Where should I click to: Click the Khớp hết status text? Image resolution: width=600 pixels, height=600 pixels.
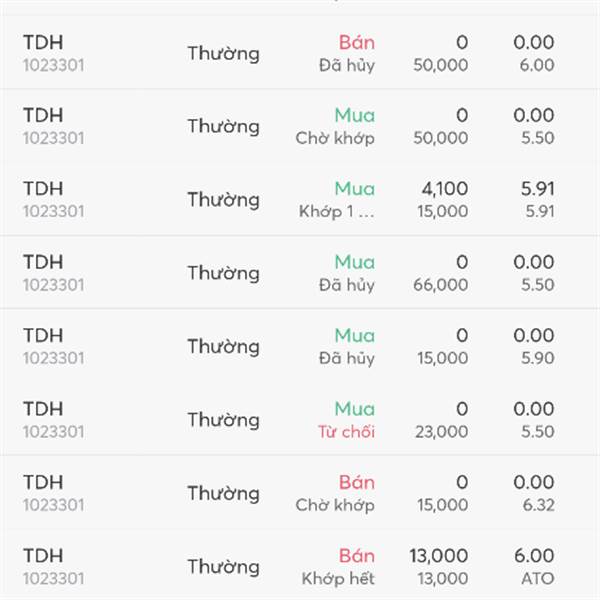(338, 579)
